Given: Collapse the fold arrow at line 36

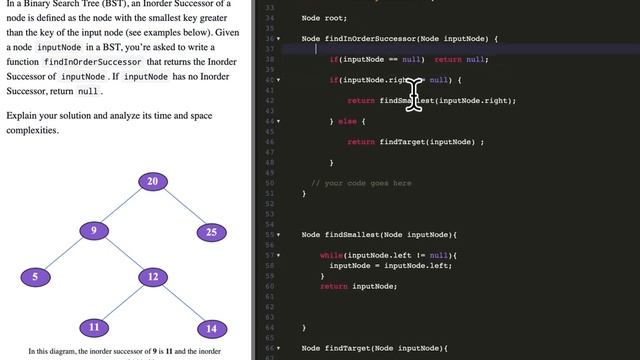Looking at the screenshot, I should 278,39.
